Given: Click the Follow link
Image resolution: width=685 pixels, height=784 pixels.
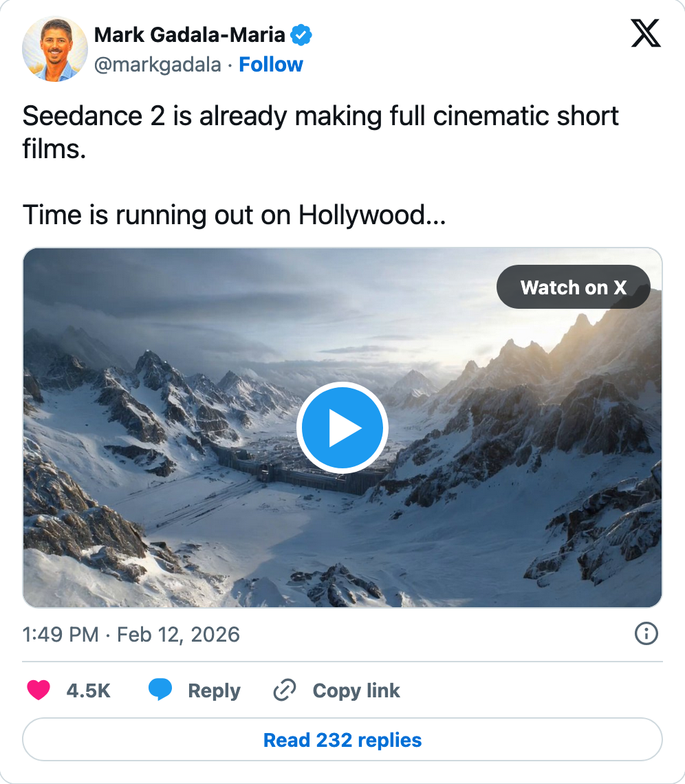Looking at the screenshot, I should (271, 65).
